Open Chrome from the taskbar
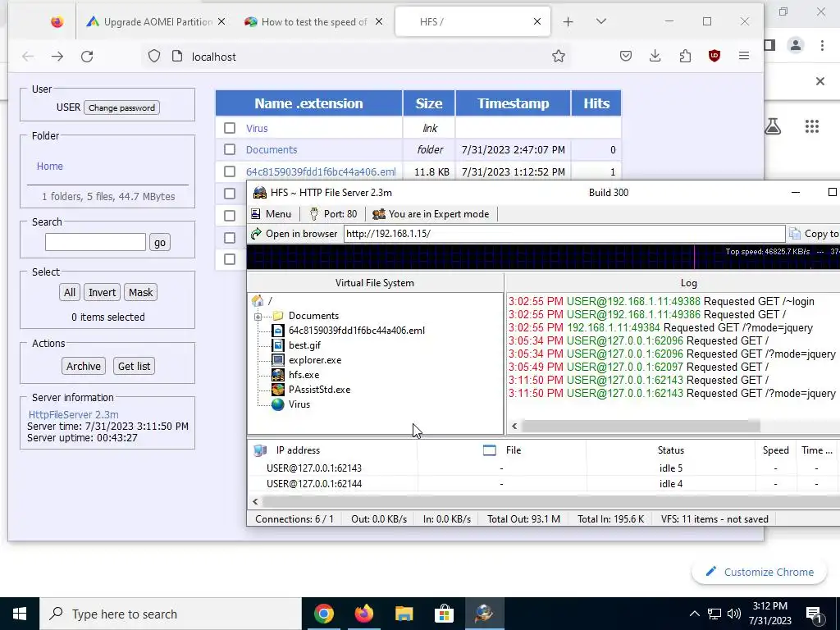The height and width of the screenshot is (630, 840). (x=324, y=614)
